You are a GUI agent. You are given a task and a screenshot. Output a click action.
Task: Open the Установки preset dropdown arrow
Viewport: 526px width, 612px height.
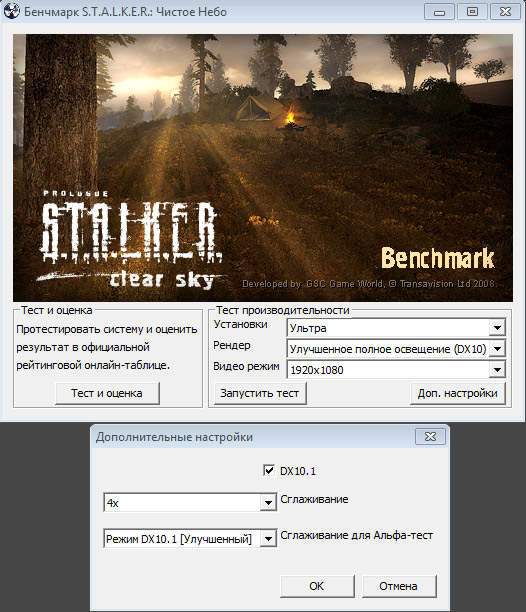tap(498, 328)
